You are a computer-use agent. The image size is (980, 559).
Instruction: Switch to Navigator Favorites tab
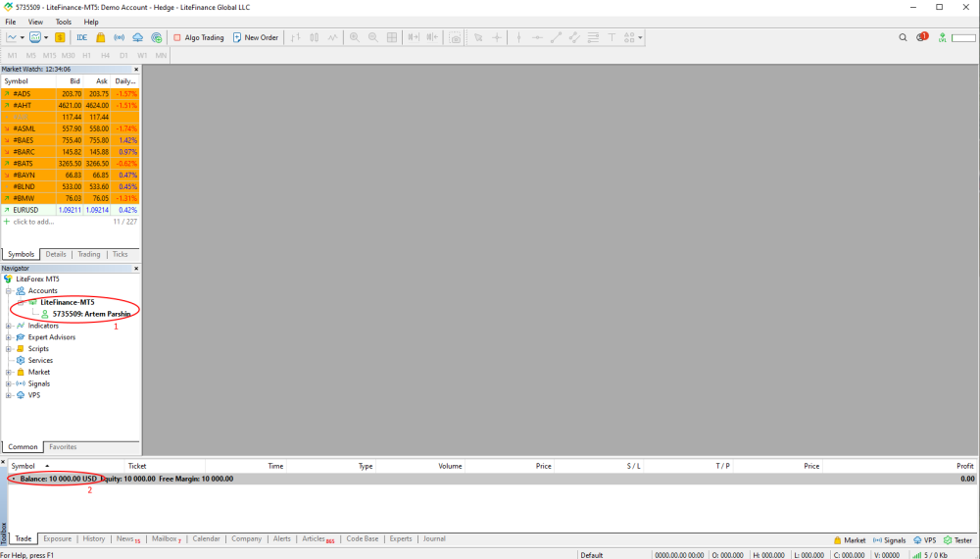[63, 447]
